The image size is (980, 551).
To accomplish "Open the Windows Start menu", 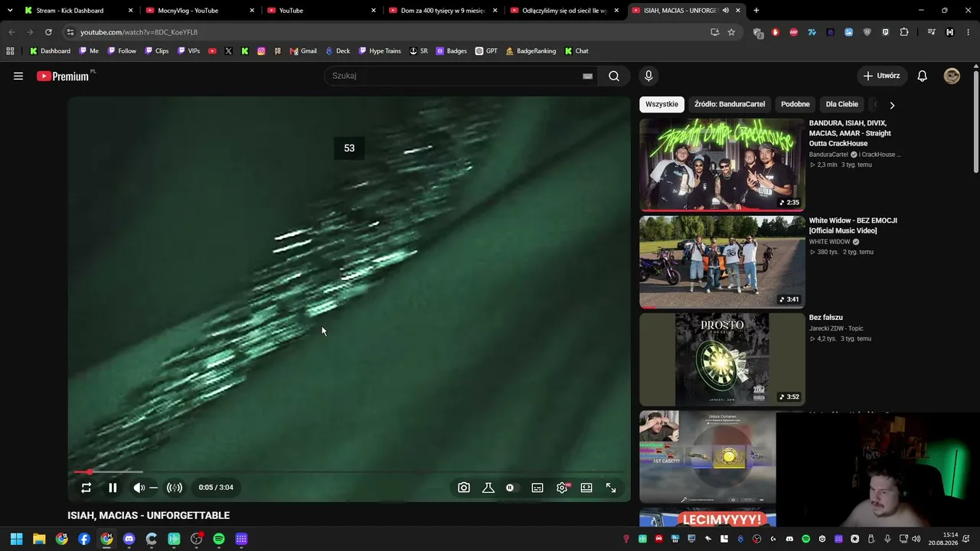I will coord(16,539).
